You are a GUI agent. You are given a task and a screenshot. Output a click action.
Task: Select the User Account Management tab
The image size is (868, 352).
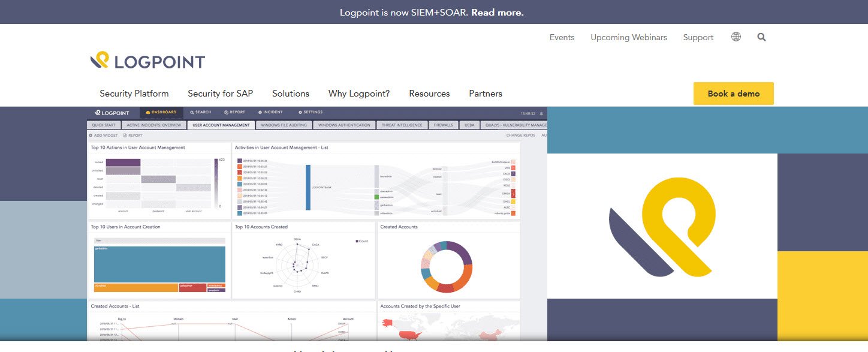click(221, 125)
